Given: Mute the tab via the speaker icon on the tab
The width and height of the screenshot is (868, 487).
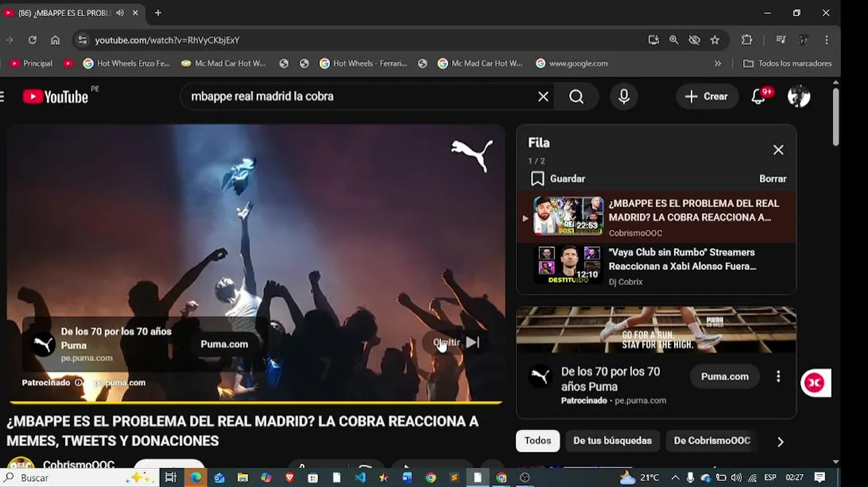Looking at the screenshot, I should pos(120,13).
